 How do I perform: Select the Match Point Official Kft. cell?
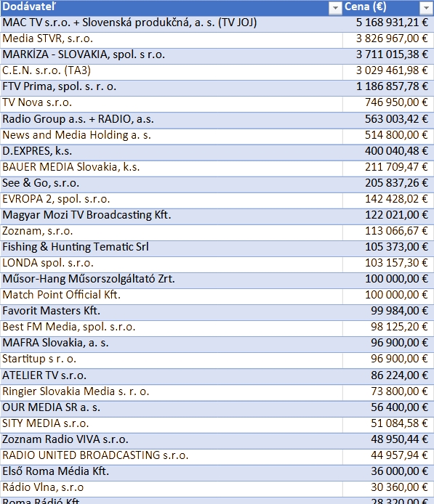click(172, 296)
